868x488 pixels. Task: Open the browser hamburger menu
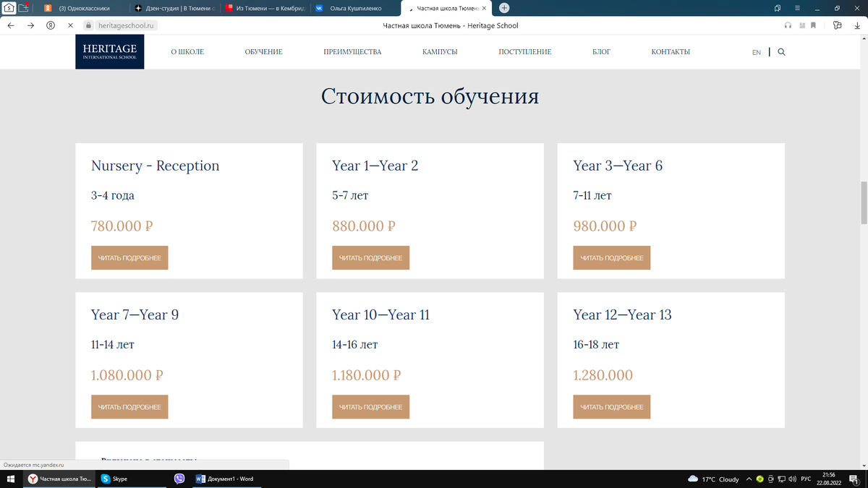click(797, 8)
